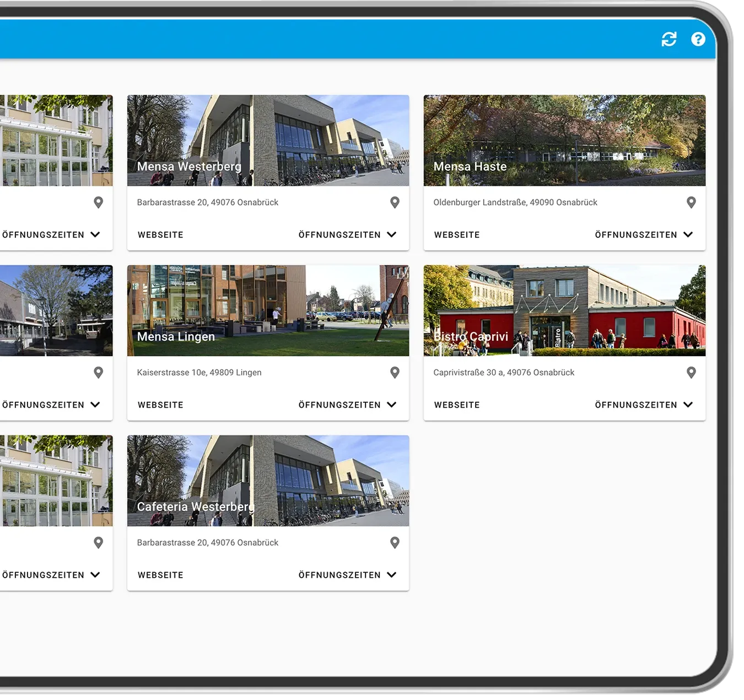Show Bistro Caprivi location via map pin
The image size is (744, 700).
click(x=691, y=373)
